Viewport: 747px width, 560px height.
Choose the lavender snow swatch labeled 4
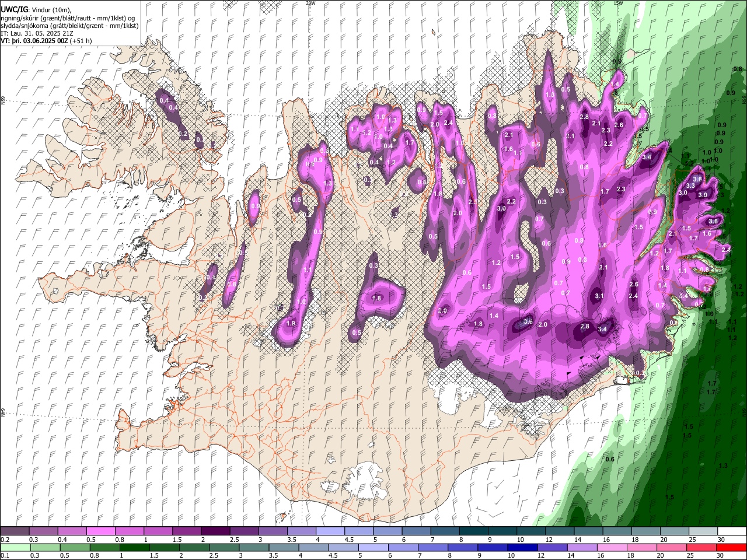click(331, 531)
